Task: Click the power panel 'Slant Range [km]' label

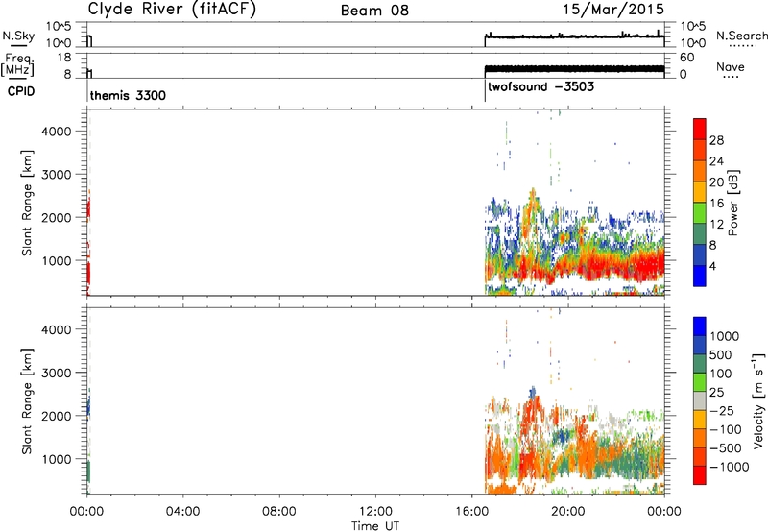Action: click(x=27, y=203)
